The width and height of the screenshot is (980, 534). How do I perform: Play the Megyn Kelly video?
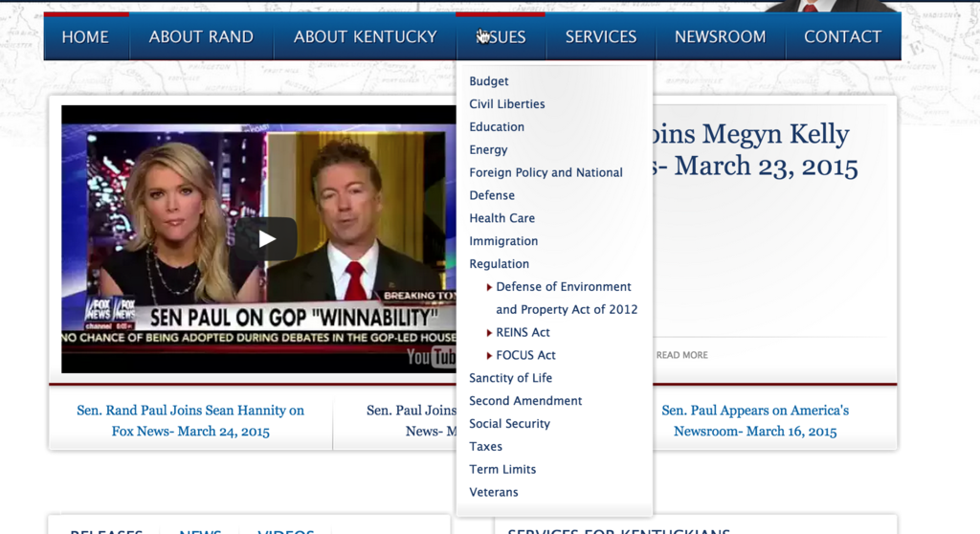(266, 239)
